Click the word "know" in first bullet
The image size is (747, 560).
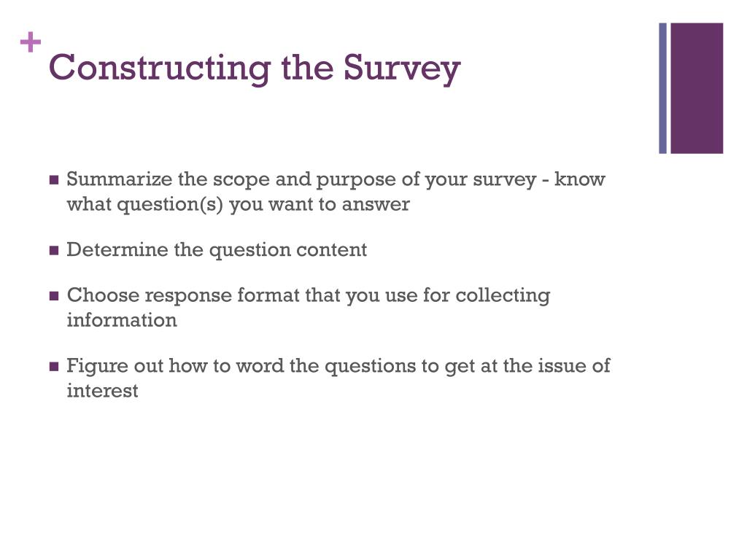[580, 179]
